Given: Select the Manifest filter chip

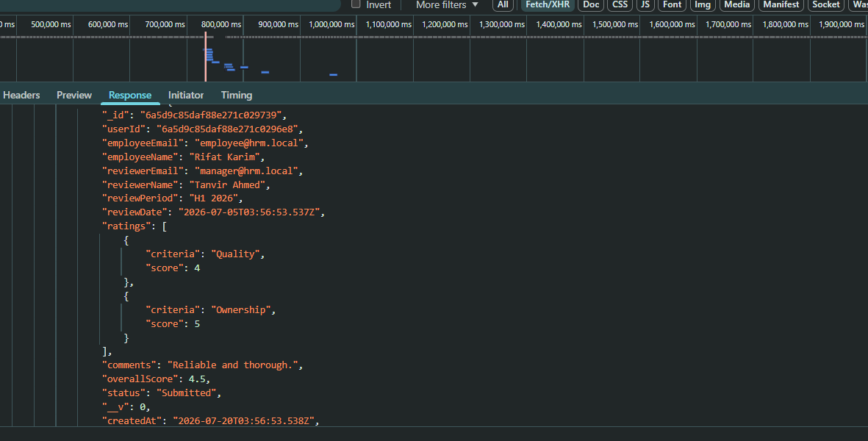Looking at the screenshot, I should click(781, 4).
